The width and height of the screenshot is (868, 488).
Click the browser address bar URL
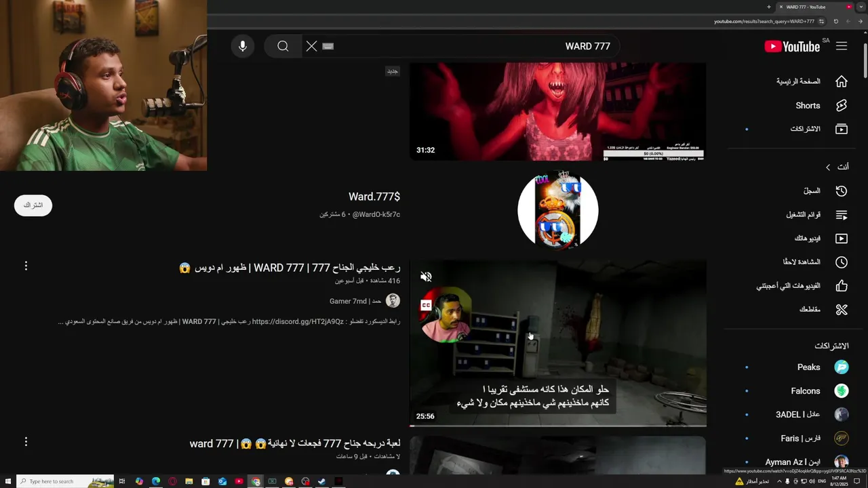pos(764,22)
